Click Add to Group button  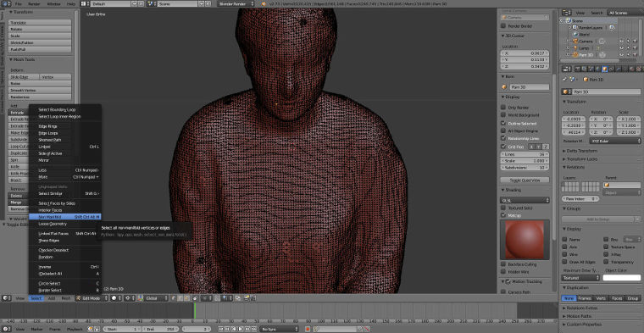pos(597,219)
